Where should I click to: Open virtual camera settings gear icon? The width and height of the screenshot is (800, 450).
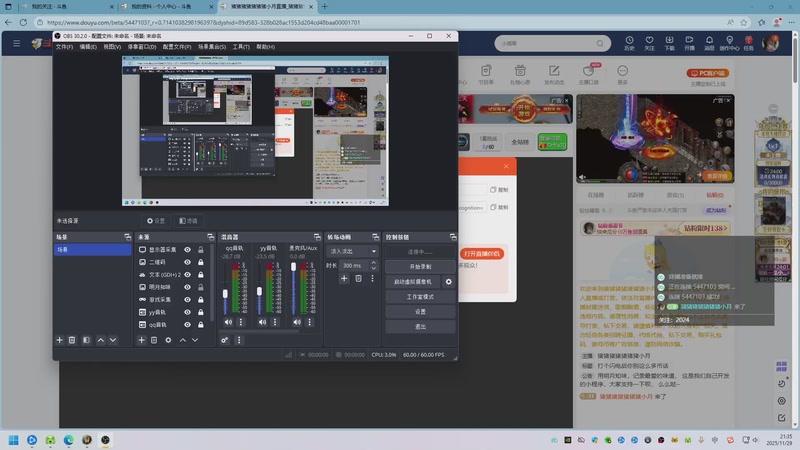pos(448,282)
